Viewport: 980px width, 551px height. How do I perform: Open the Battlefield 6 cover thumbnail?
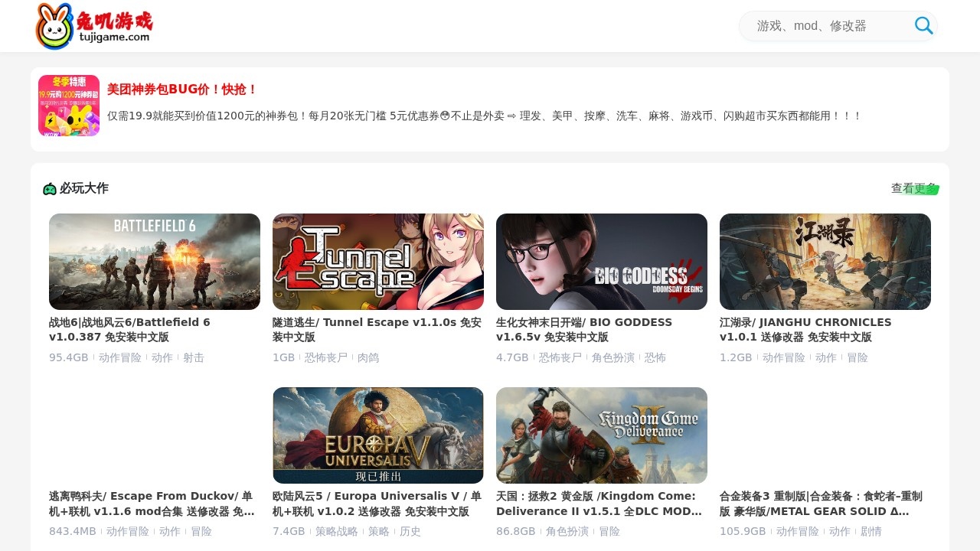pyautogui.click(x=155, y=262)
